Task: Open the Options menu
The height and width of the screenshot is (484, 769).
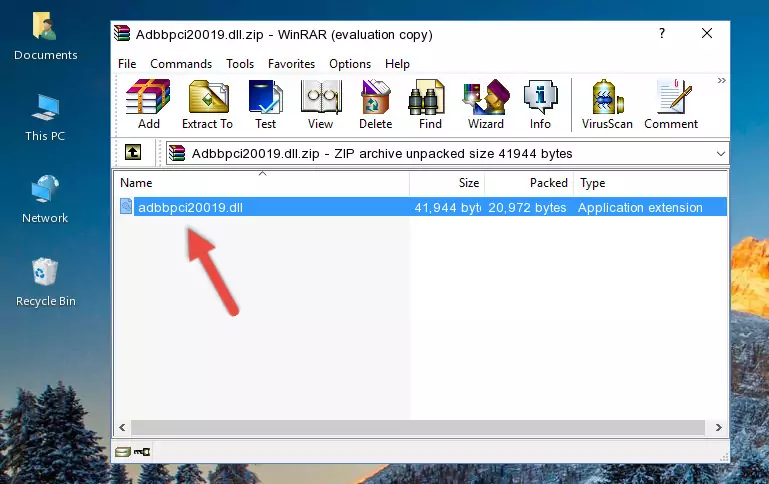Action: tap(350, 64)
